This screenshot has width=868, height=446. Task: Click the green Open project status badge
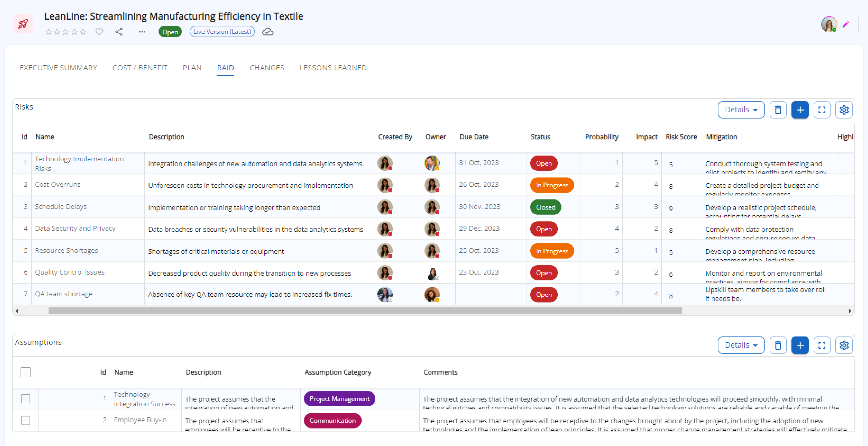170,32
